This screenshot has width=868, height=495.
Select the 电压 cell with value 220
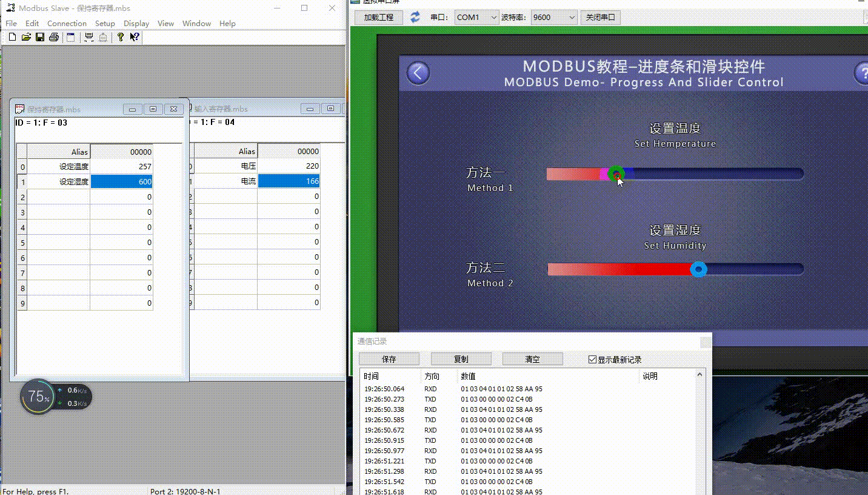click(289, 166)
